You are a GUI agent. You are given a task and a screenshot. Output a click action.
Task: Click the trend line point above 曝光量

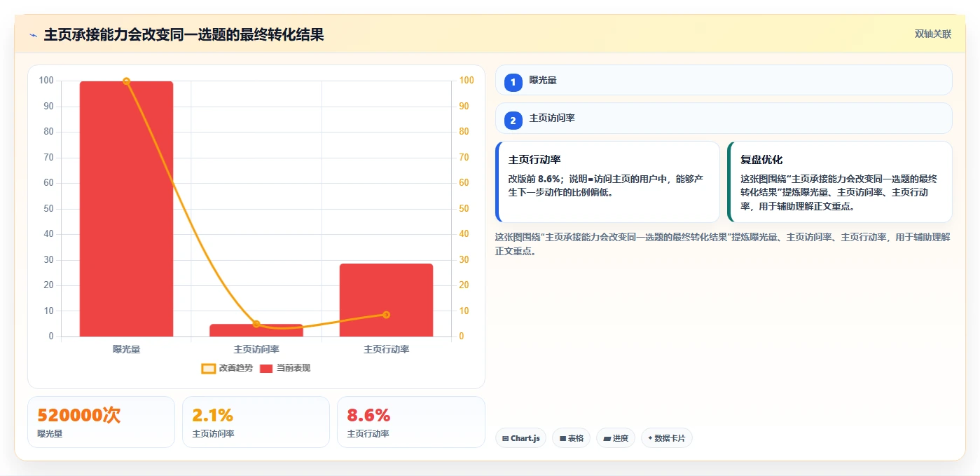coord(126,81)
